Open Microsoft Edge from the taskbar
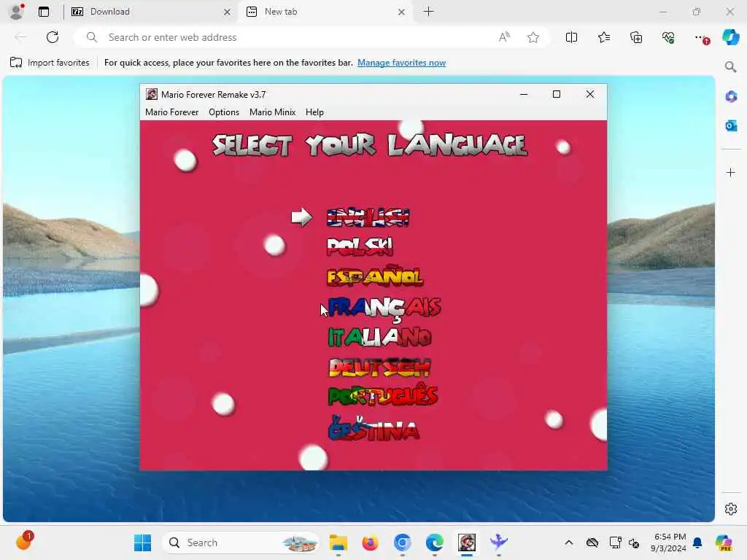 click(x=435, y=542)
